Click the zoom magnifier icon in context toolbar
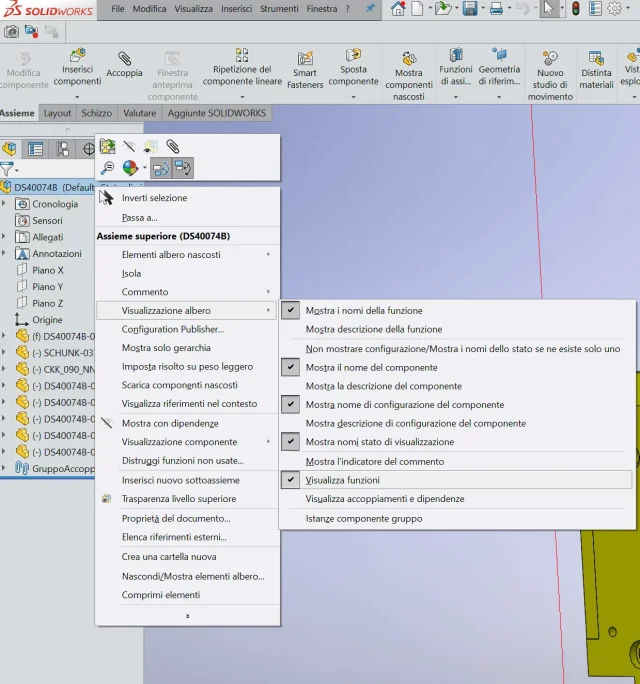This screenshot has width=640, height=684. click(107, 168)
